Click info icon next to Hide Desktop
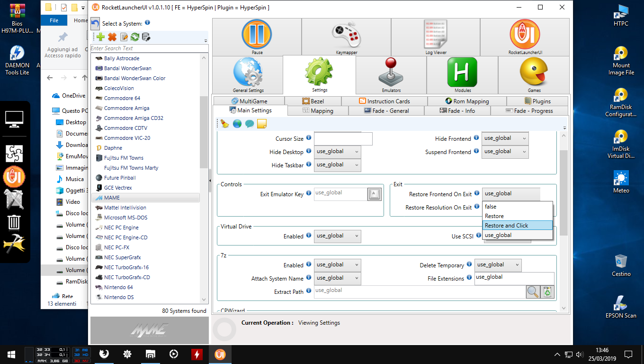 click(309, 151)
